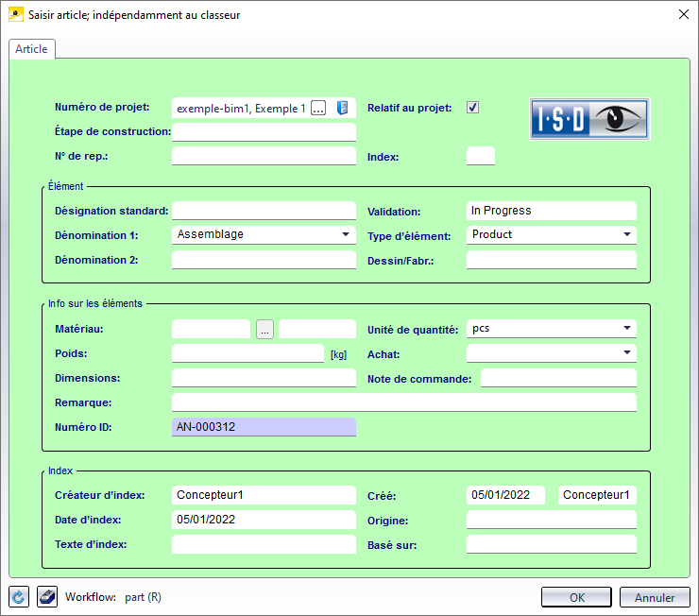Click the Origine field
Image resolution: width=699 pixels, height=616 pixels.
click(x=552, y=520)
